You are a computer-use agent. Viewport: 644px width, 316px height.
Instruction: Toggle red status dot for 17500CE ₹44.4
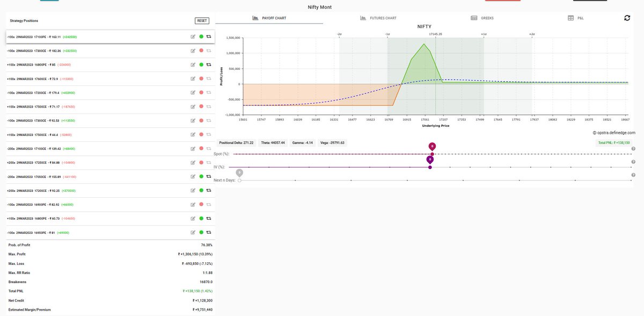[x=201, y=134]
